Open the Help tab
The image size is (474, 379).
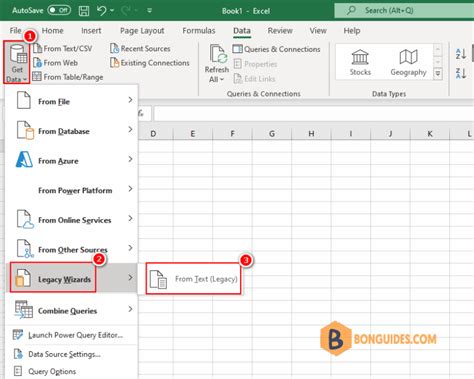(352, 30)
